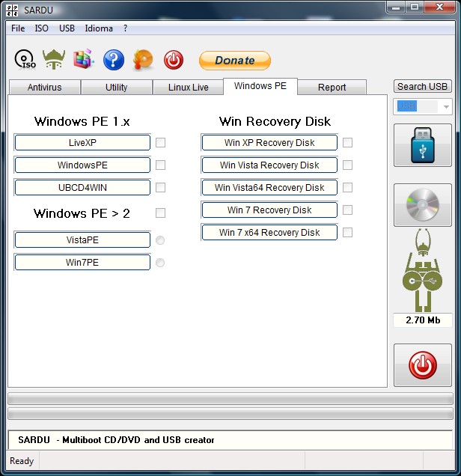Click the Win7PE button
The width and height of the screenshot is (461, 476).
click(82, 262)
